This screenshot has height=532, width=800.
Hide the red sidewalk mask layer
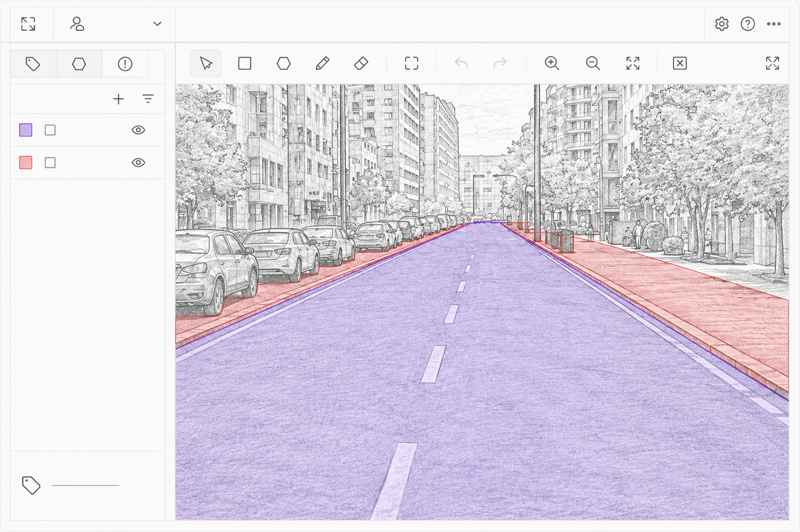138,163
